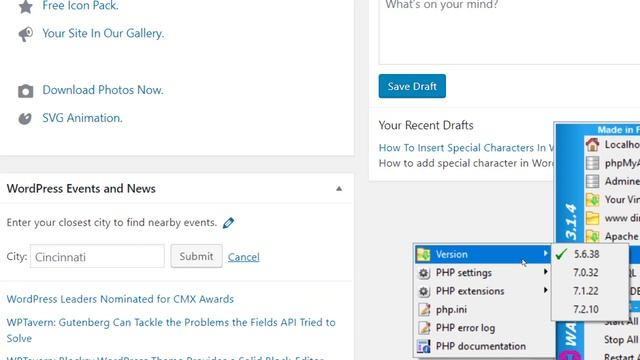Open Localhost from the WampServer menu

coord(622,144)
